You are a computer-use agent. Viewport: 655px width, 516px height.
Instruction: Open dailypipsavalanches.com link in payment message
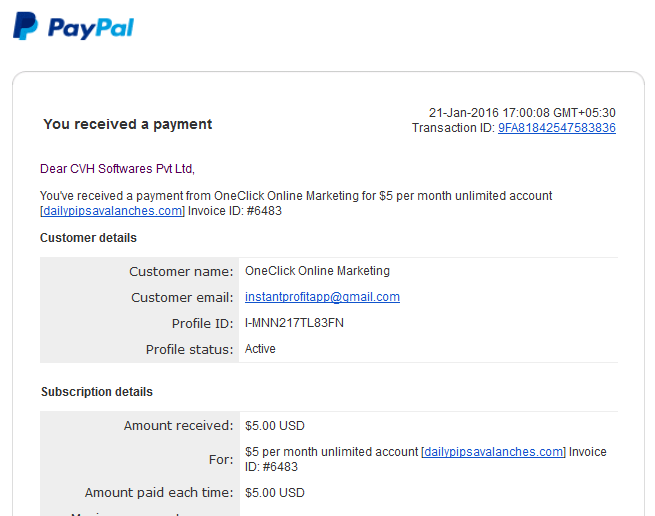(112, 211)
